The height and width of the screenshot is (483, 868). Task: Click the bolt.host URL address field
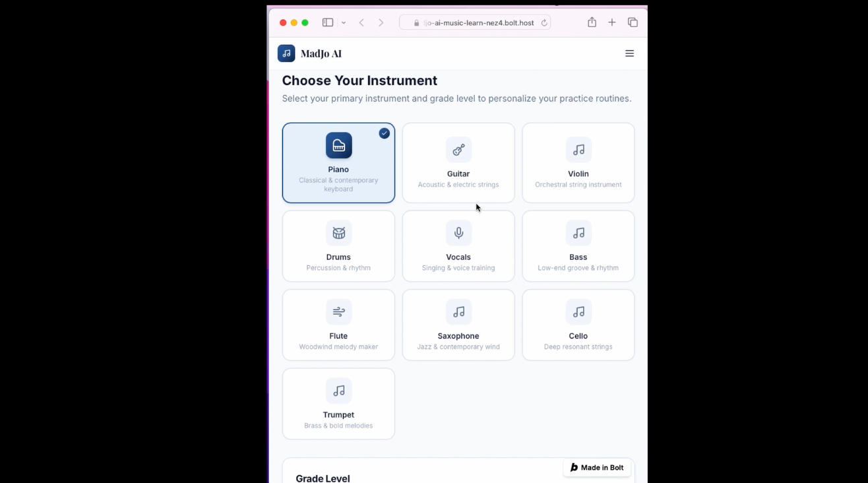pos(475,22)
